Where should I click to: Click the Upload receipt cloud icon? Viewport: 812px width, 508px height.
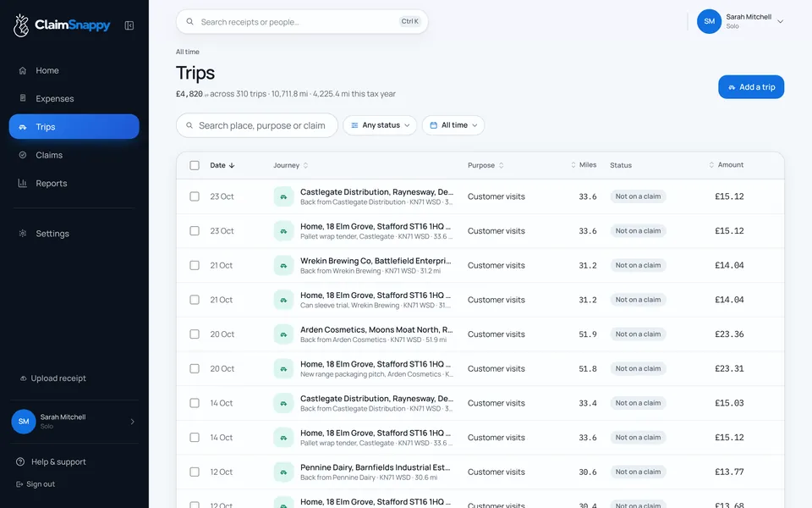pos(24,378)
